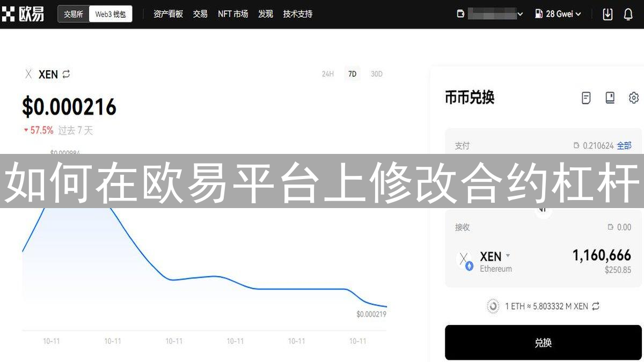Open 资产看板 menu
The image size is (644, 362).
pos(168,14)
